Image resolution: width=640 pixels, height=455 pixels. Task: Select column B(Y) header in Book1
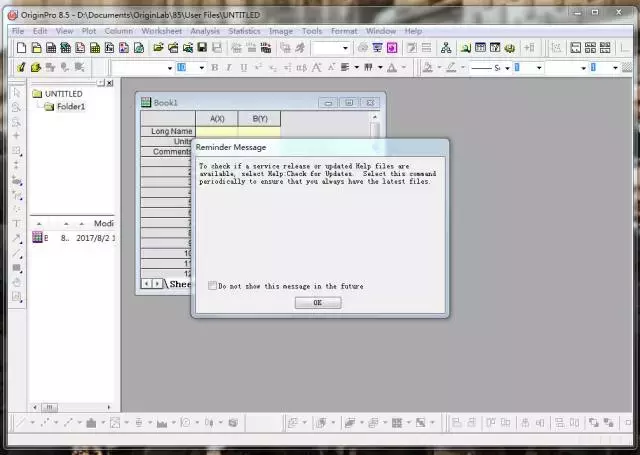[x=260, y=119]
